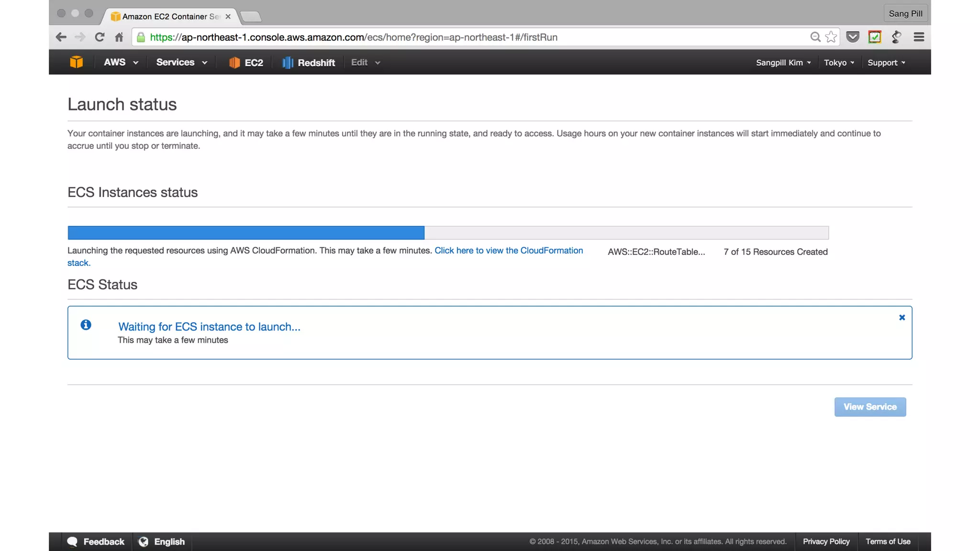Bookmark this page with star icon
980x551 pixels.
(831, 37)
